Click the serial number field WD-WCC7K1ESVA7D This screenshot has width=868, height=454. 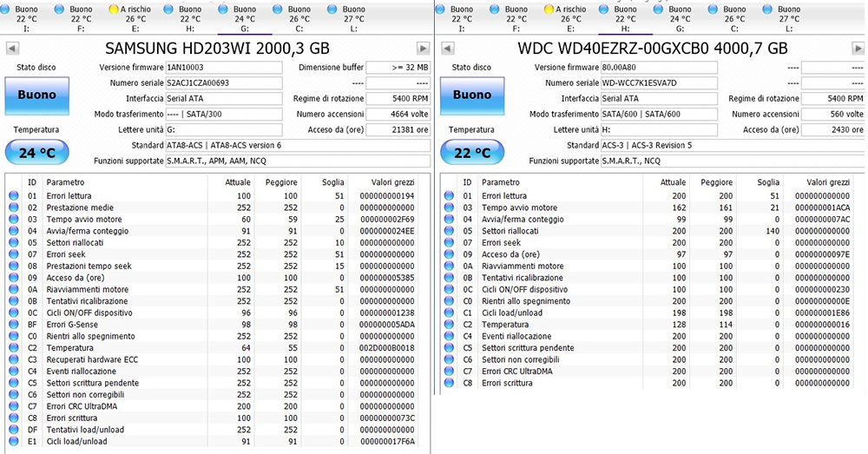coord(659,83)
